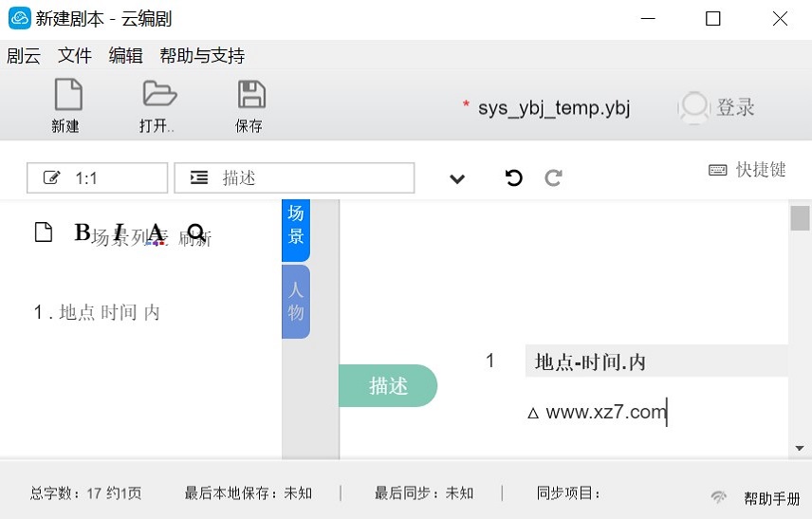Click the blank page icon in left panel

43,232
